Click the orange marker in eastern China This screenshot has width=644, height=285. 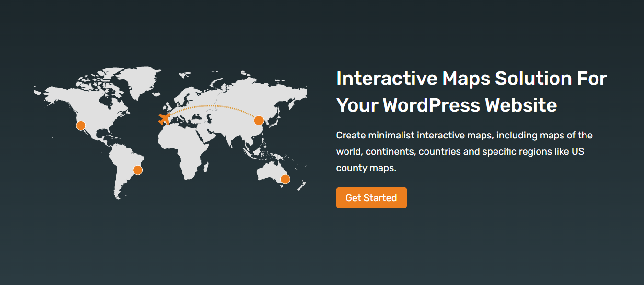coord(259,120)
